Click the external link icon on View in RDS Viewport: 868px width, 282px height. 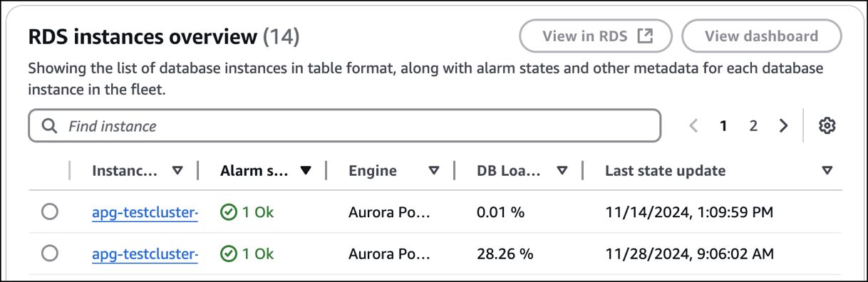(x=644, y=36)
